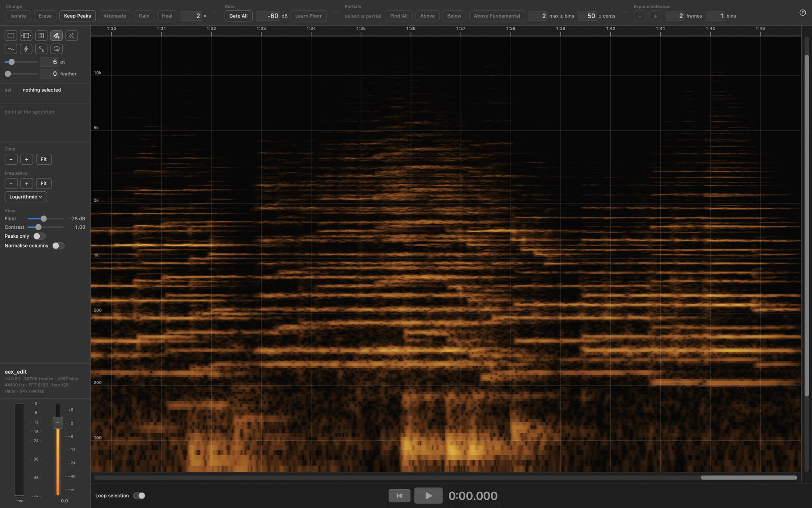The image size is (812, 508).
Task: Click the Frequency Fit button
Action: click(44, 184)
